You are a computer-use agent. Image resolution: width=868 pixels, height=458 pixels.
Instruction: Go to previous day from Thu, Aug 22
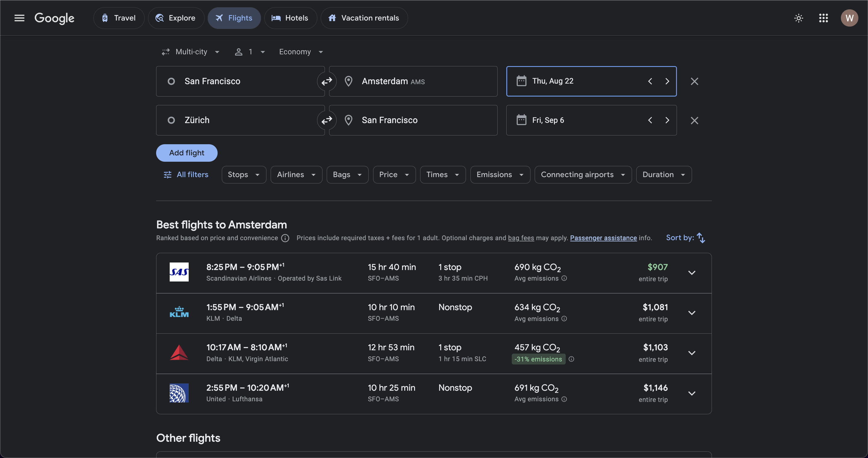[x=650, y=81]
